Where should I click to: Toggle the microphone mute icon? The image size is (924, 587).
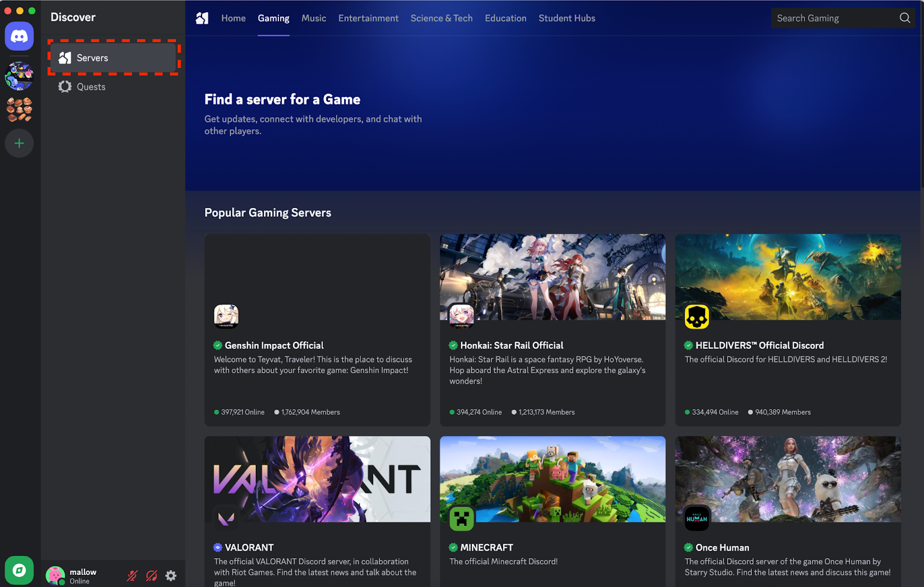click(x=132, y=575)
